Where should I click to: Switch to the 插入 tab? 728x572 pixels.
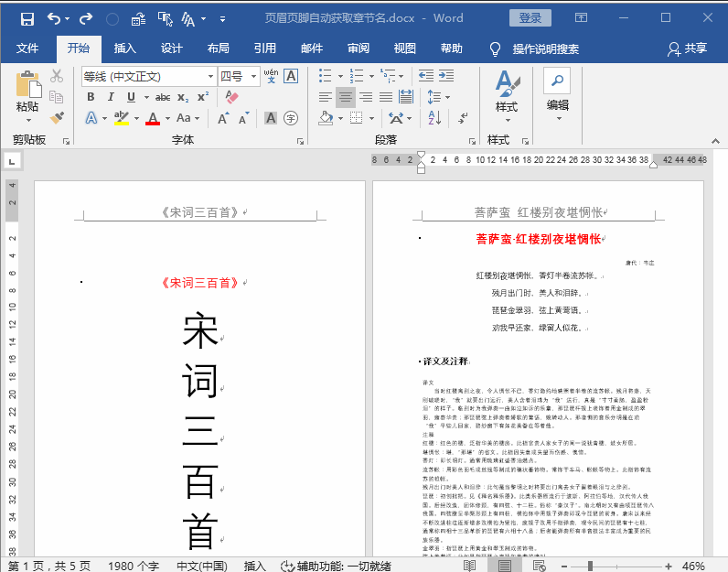pos(125,49)
